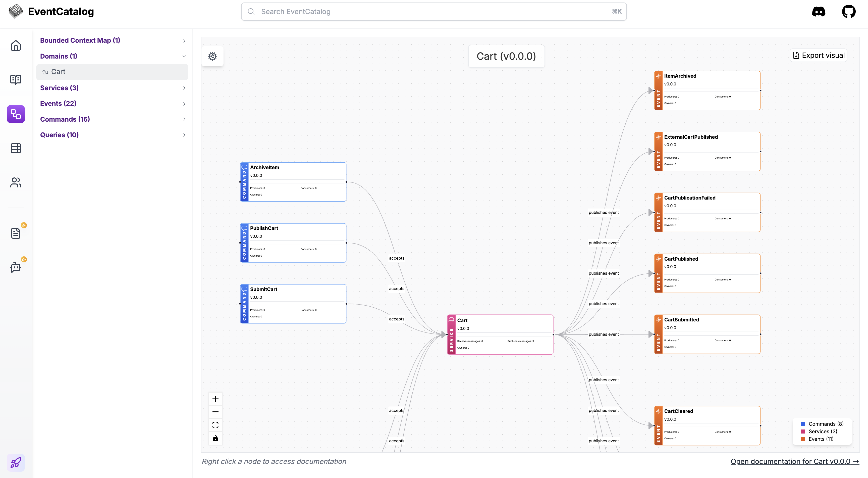Fit view using the frame icon
Image resolution: width=868 pixels, height=478 pixels.
point(215,425)
